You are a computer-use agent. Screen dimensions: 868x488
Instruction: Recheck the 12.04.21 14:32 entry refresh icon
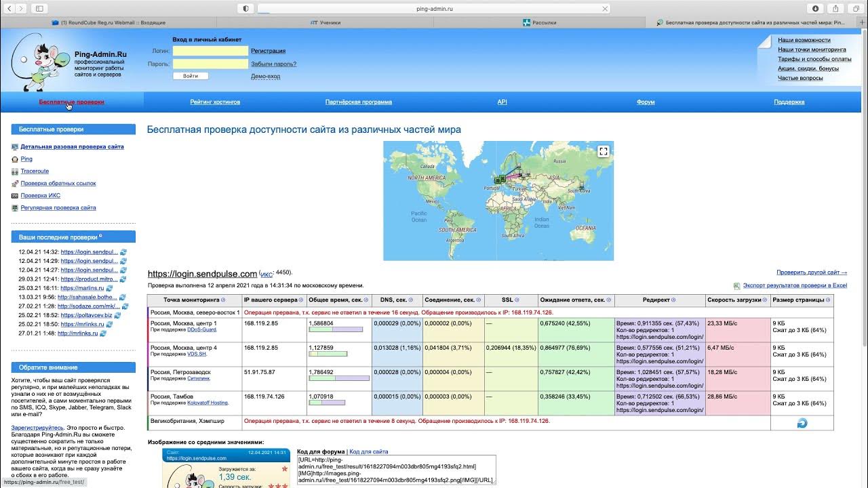pyautogui.click(x=123, y=252)
